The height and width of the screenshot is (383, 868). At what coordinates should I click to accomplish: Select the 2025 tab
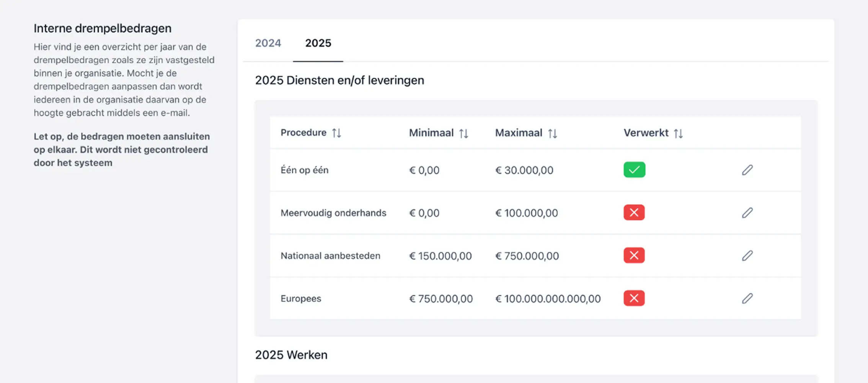(x=318, y=43)
